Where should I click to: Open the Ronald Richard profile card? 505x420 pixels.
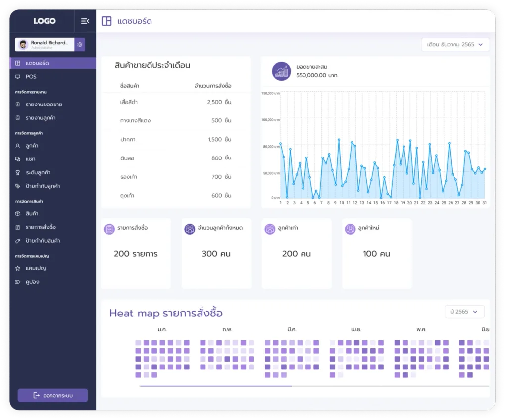pos(45,45)
